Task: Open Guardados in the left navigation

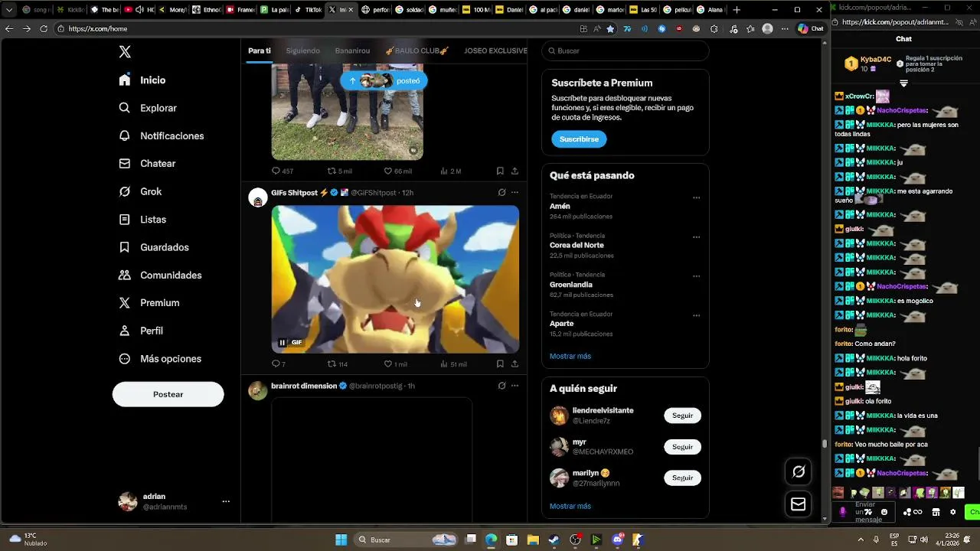Action: (154, 247)
